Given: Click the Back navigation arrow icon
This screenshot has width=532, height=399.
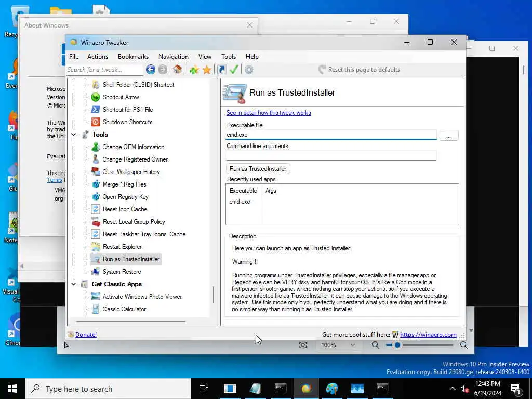Looking at the screenshot, I should coord(151,70).
